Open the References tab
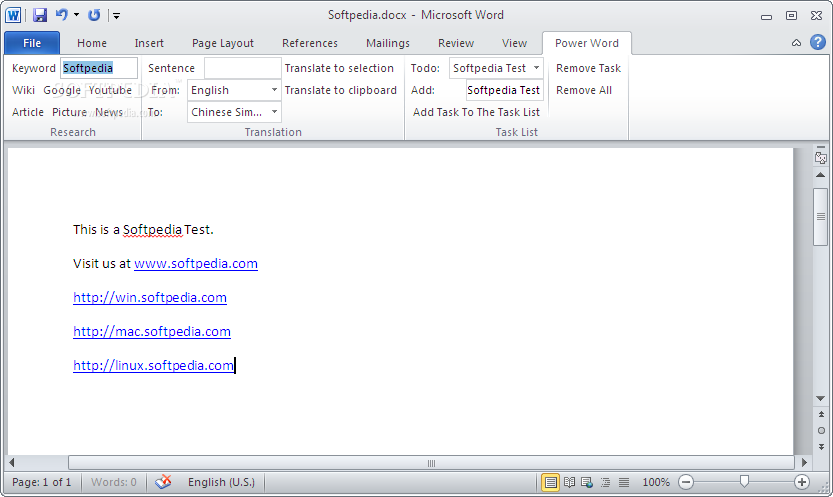 pyautogui.click(x=310, y=43)
